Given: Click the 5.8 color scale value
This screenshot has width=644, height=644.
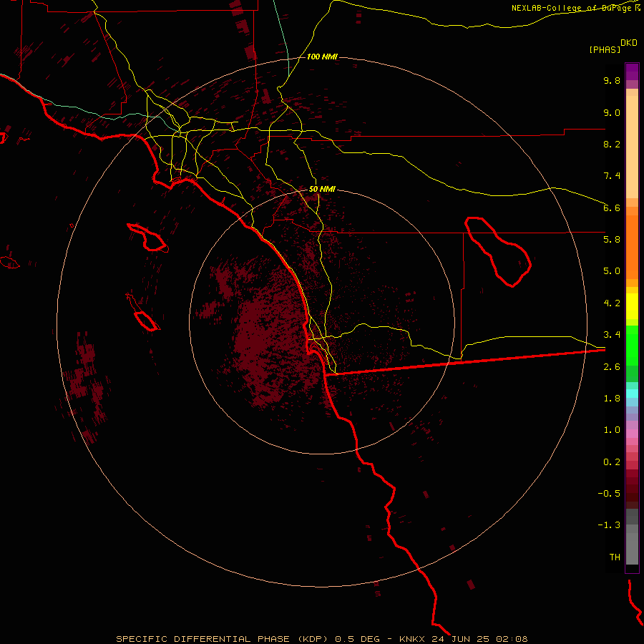Looking at the screenshot, I should (x=612, y=240).
